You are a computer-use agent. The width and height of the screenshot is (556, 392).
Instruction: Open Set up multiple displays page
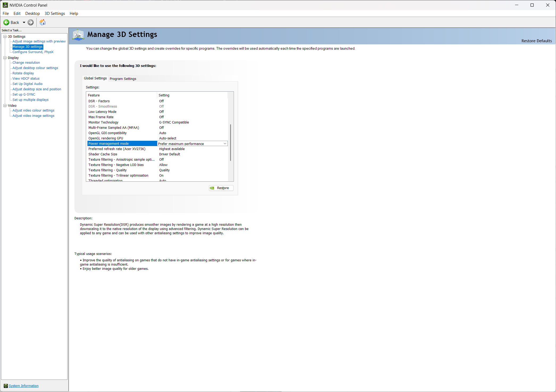click(30, 100)
